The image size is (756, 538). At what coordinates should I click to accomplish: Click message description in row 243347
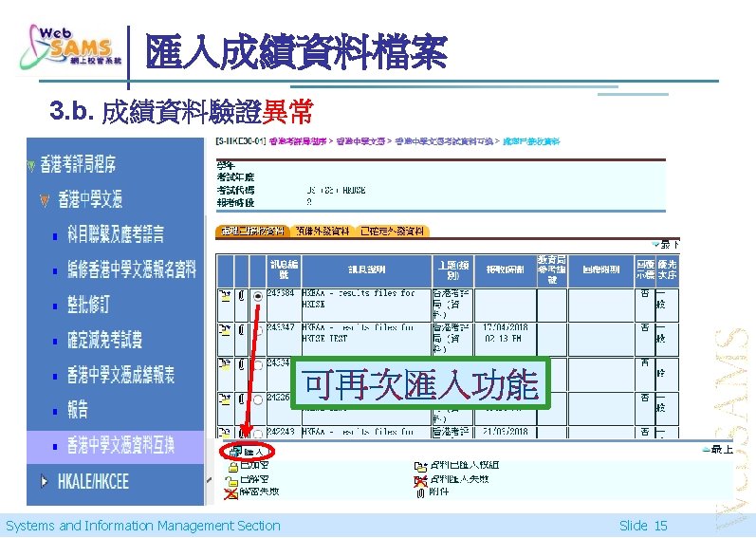pos(359,333)
